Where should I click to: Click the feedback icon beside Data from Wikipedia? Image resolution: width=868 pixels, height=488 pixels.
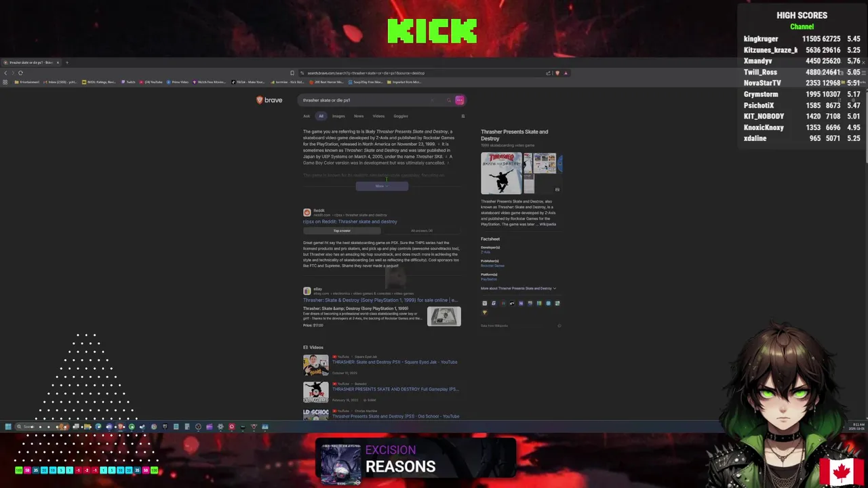[x=559, y=325]
